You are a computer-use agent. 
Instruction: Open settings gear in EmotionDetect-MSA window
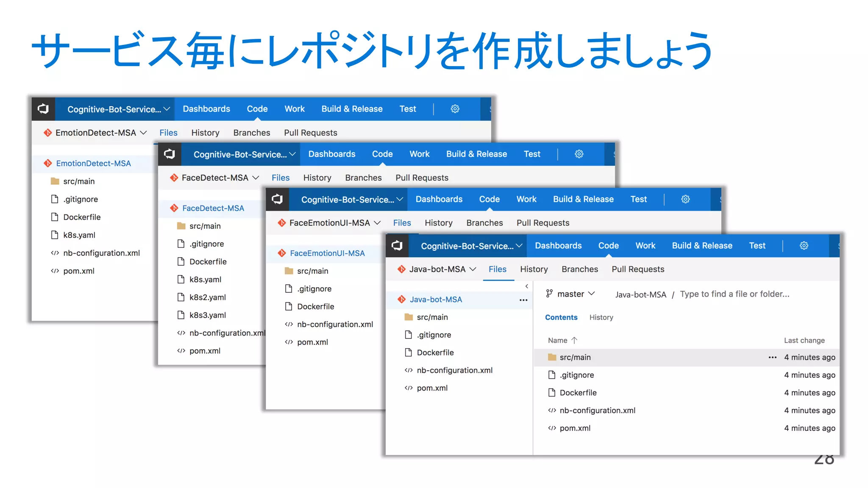coord(455,109)
